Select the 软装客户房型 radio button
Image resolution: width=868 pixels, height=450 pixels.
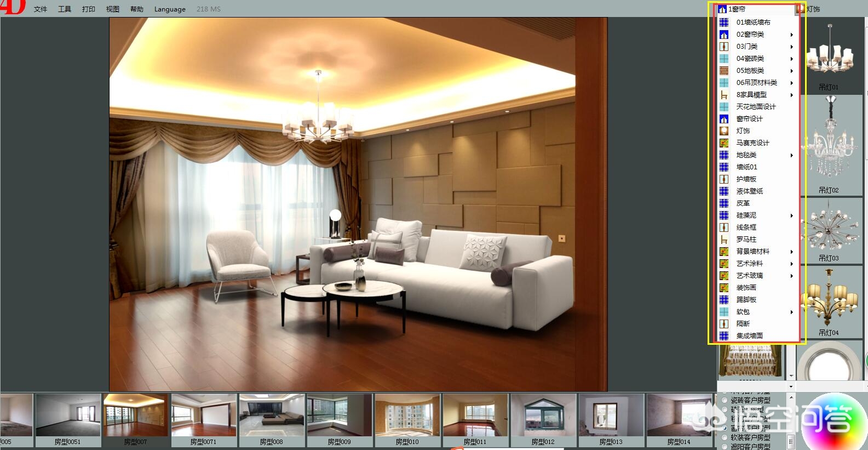coord(725,438)
